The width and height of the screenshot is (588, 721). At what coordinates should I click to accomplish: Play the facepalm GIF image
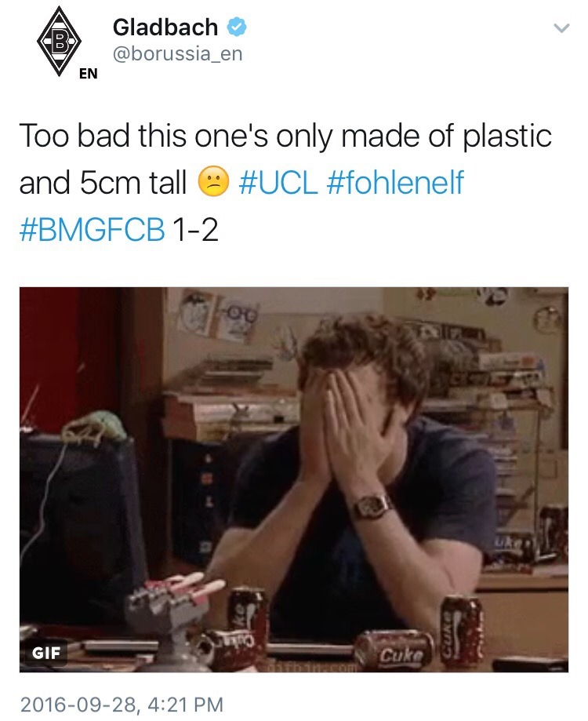coord(294,479)
